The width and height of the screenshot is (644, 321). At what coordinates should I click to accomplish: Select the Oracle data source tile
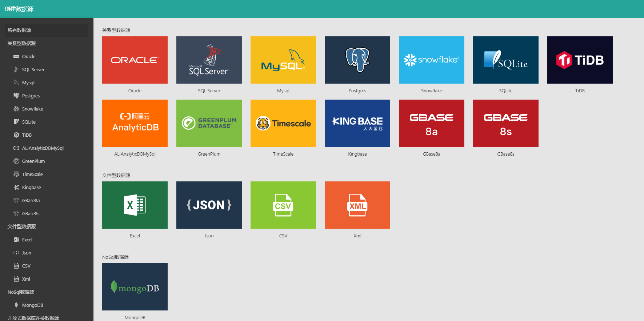click(135, 60)
